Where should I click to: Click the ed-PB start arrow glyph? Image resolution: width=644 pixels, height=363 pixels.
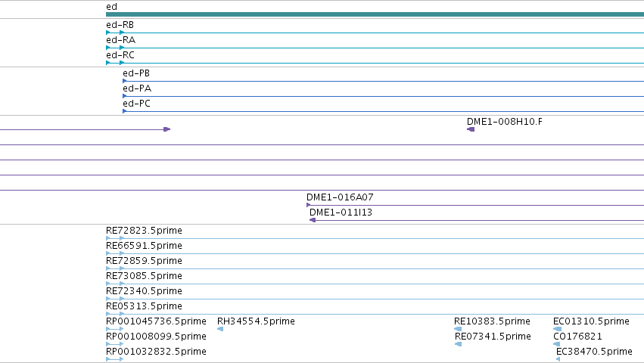[125, 81]
